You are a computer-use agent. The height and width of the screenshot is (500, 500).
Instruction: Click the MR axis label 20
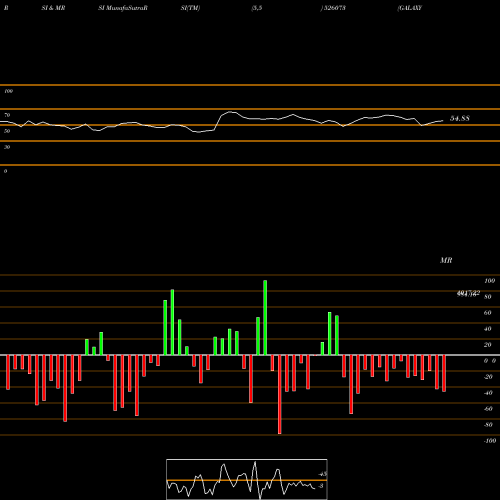pos(488,345)
